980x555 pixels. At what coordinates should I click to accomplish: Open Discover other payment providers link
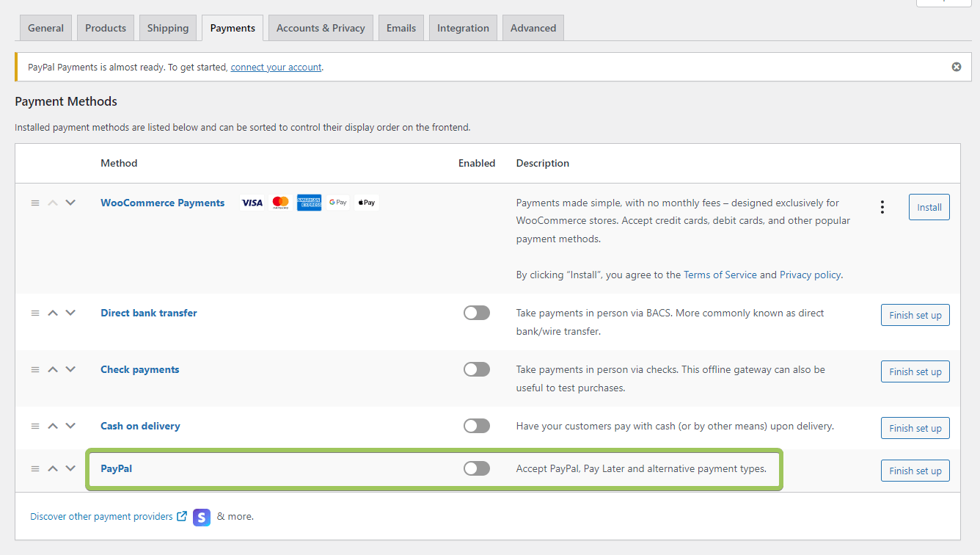point(101,517)
